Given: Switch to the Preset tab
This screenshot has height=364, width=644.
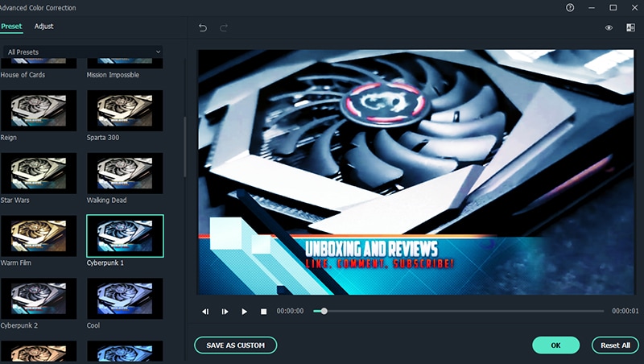Looking at the screenshot, I should [x=11, y=27].
